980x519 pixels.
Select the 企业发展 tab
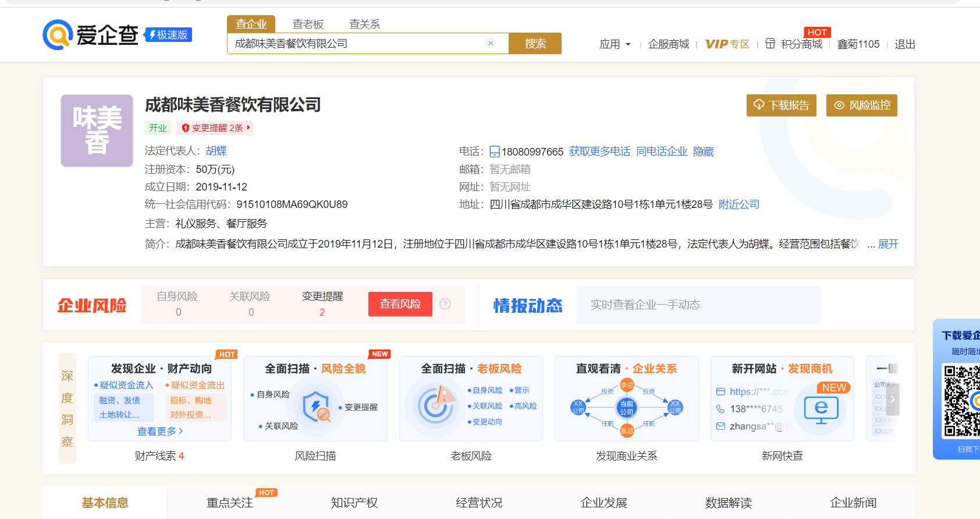coord(603,502)
